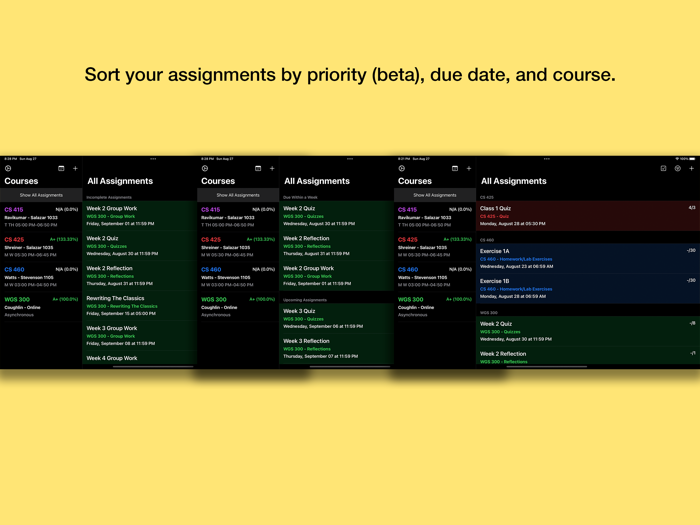This screenshot has width=700, height=525.
Task: Tap the Wi-Fi status icon in the right screenshot
Action: coord(677,159)
